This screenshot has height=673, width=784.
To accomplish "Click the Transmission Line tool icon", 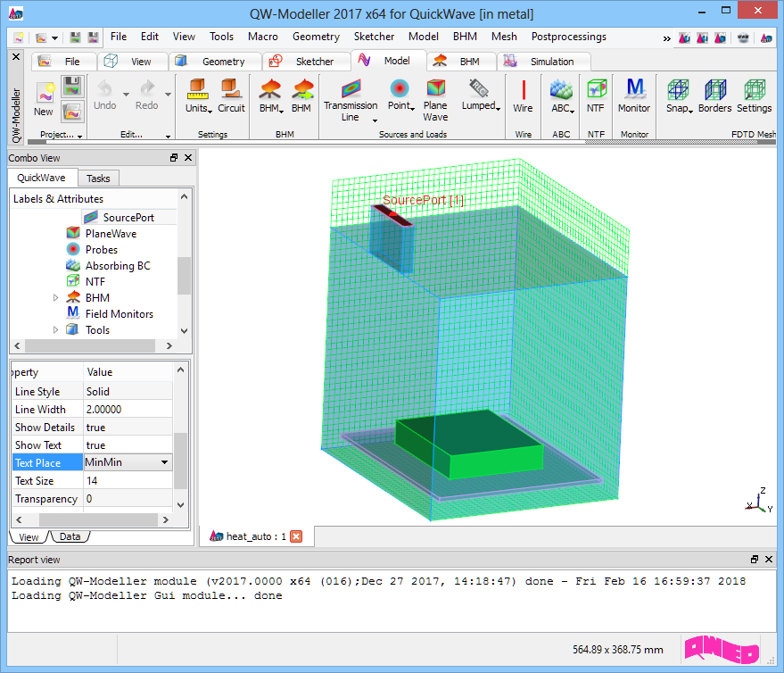I will [351, 89].
